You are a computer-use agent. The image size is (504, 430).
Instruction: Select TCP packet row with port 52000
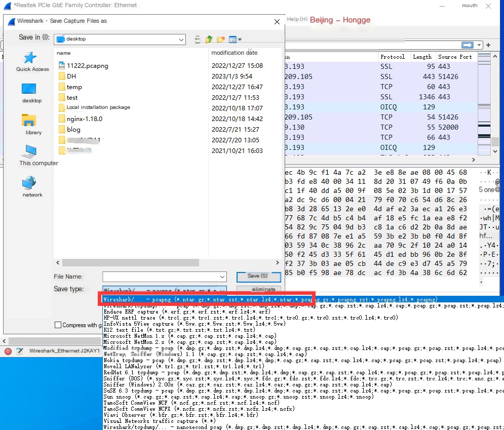tap(381, 127)
